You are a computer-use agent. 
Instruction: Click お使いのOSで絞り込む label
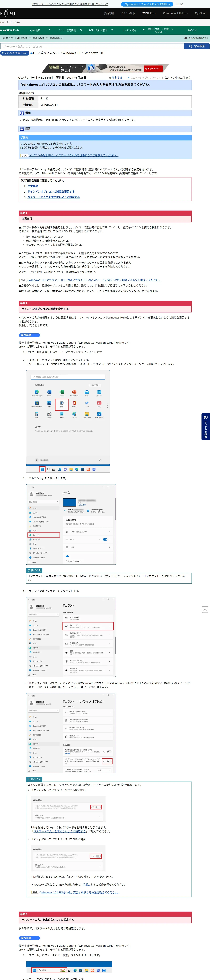(15, 53)
